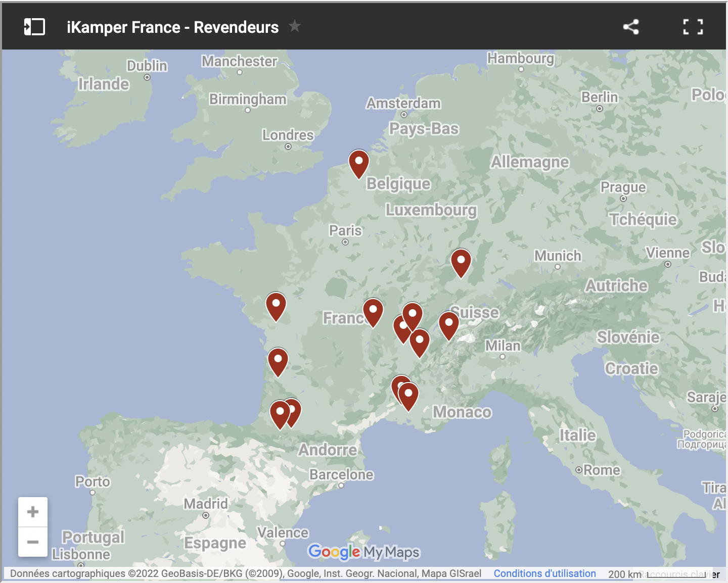Click the Amsterdam city label
Image resolution: width=728 pixels, height=583 pixels.
[403, 103]
